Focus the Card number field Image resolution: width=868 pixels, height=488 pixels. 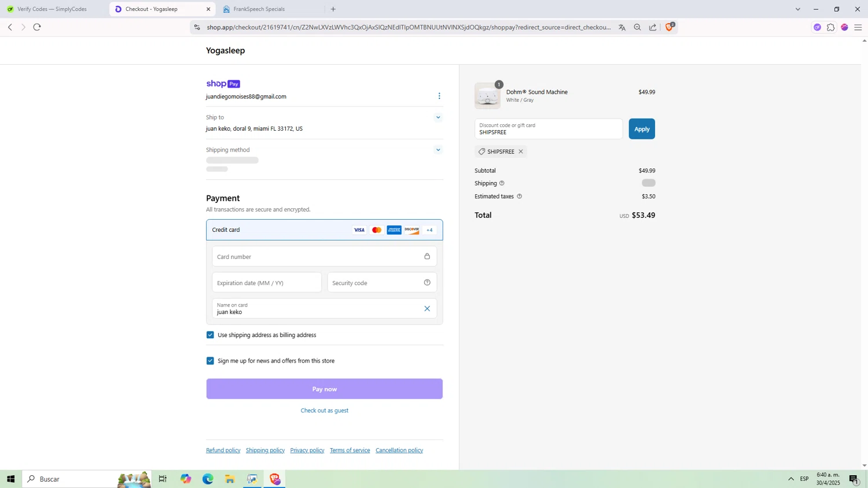pos(325,257)
